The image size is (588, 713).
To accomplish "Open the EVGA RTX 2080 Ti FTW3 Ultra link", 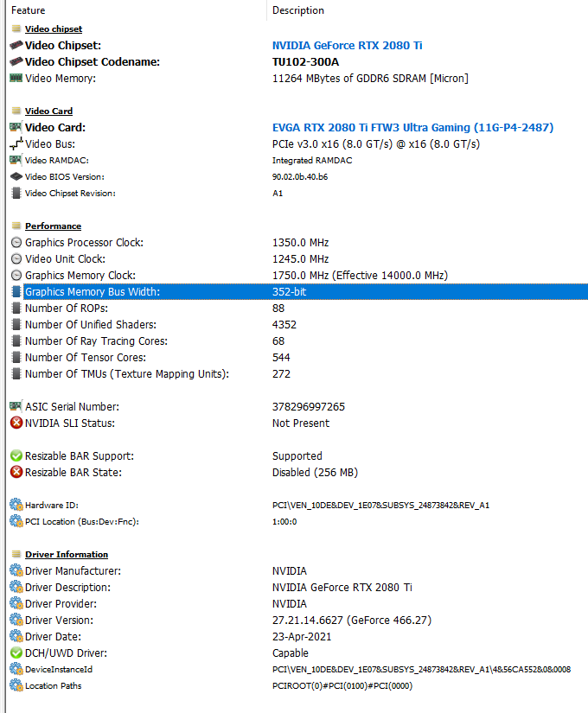I will [x=412, y=127].
